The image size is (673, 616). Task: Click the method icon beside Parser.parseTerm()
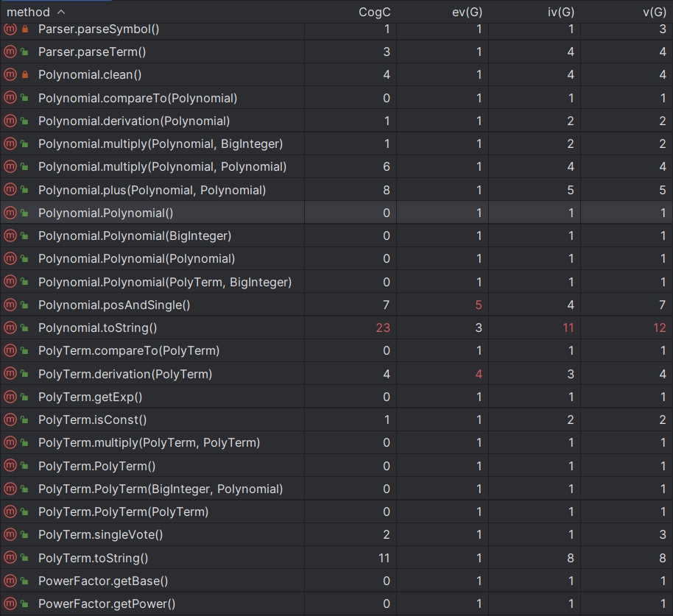(x=10, y=52)
